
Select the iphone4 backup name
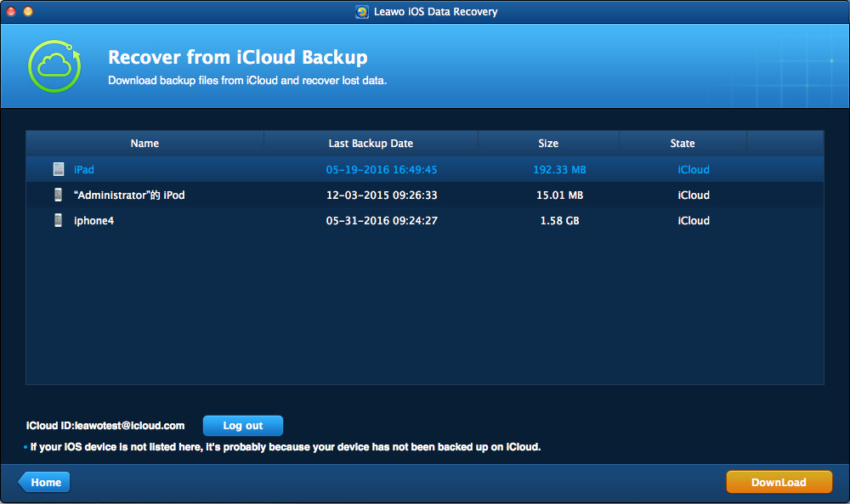click(93, 220)
